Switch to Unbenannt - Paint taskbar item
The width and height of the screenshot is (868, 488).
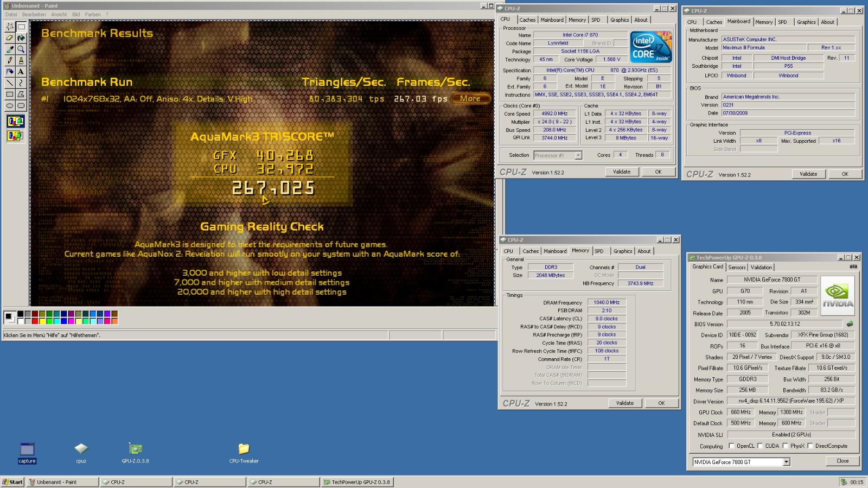62,481
